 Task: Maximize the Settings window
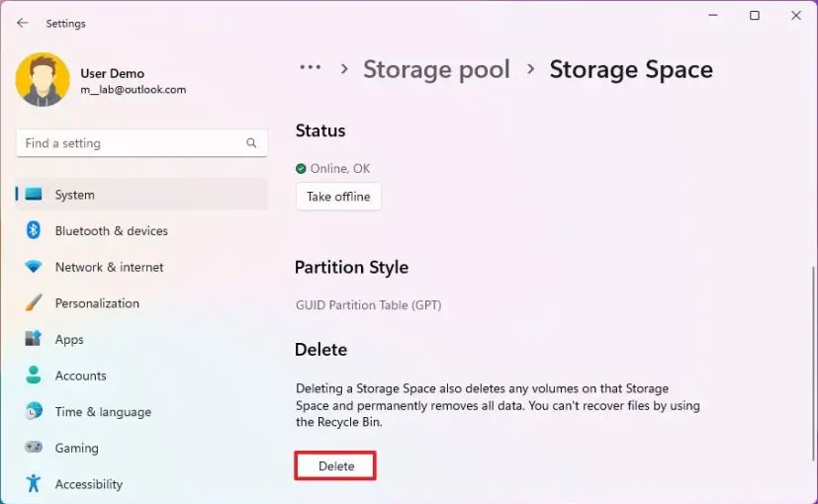pyautogui.click(x=755, y=16)
